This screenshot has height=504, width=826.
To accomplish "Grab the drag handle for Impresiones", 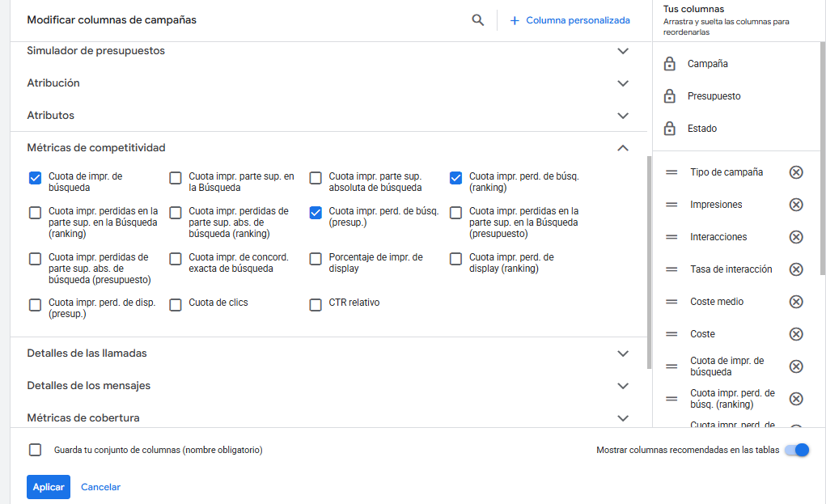I will pos(671,205).
